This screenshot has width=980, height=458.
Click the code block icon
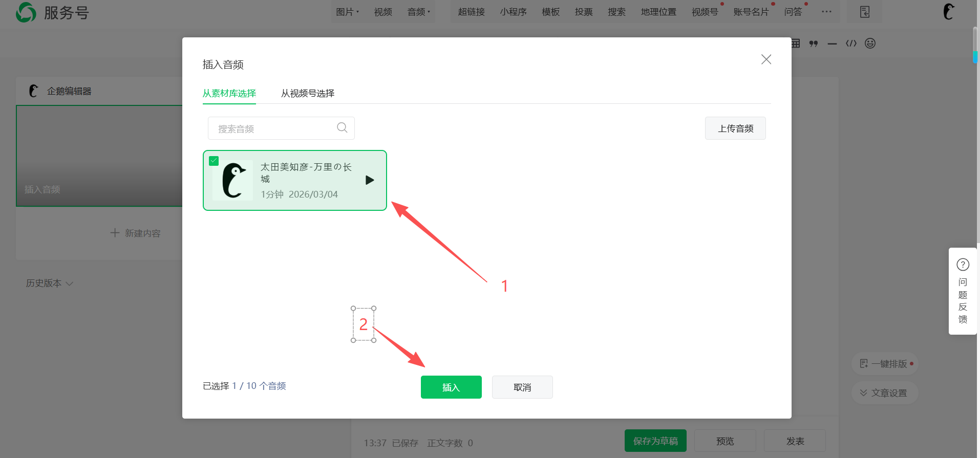tap(851, 43)
